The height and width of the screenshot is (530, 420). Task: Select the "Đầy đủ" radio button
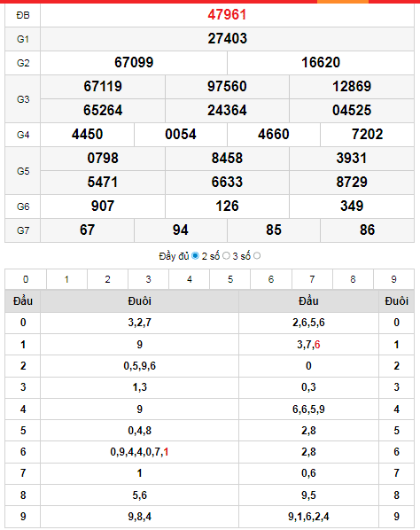click(x=195, y=256)
